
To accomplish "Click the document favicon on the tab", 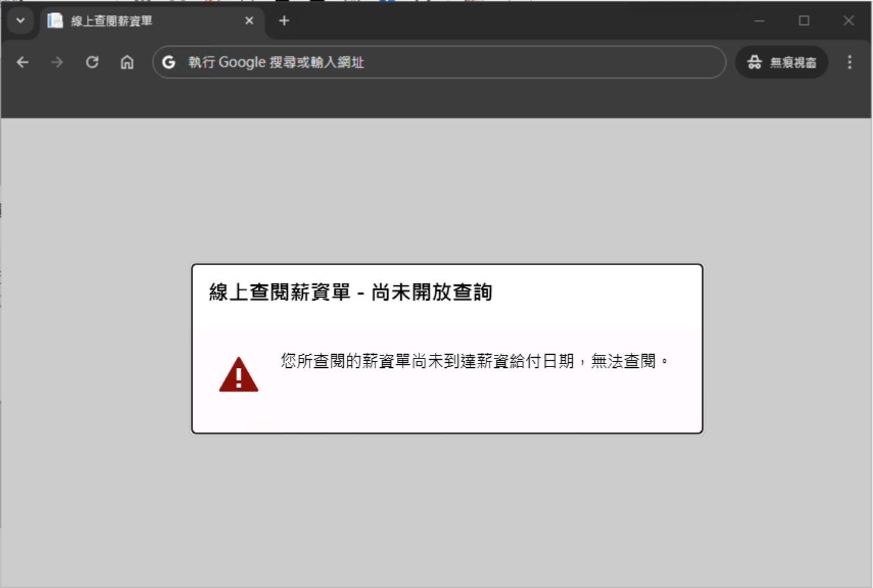I will (x=55, y=21).
